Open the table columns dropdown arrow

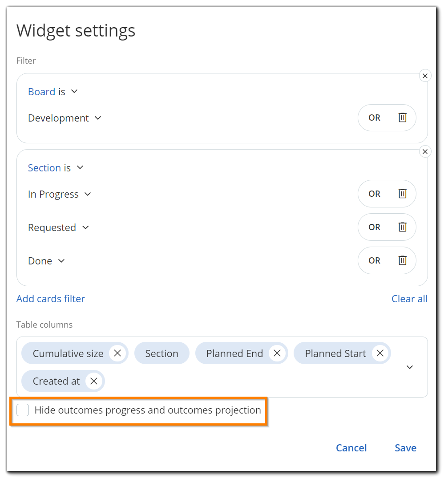tap(410, 367)
